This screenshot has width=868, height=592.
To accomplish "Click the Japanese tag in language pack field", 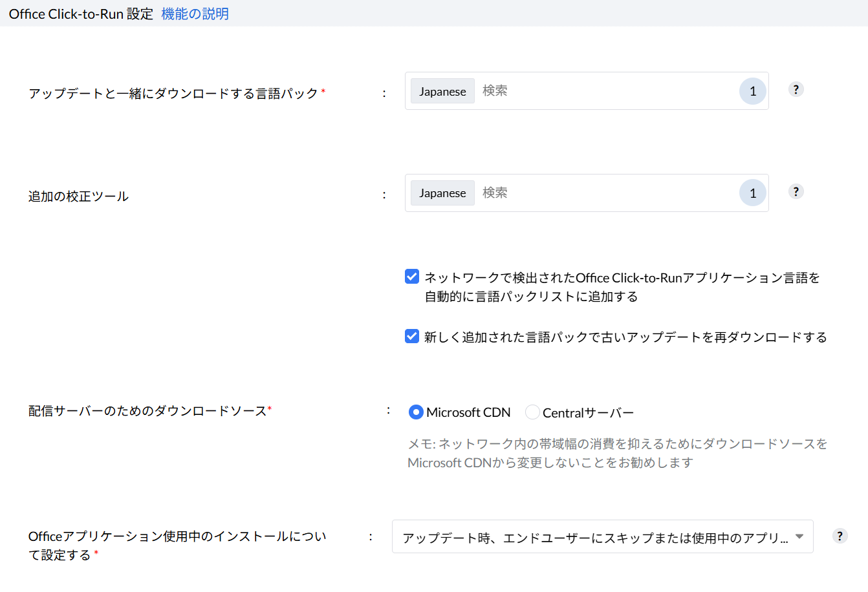I will tap(442, 91).
